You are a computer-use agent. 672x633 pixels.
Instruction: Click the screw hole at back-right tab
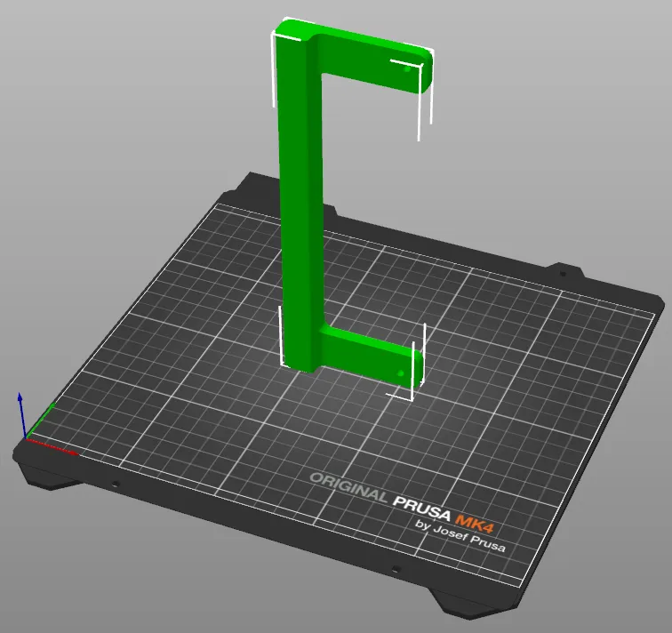(x=563, y=273)
